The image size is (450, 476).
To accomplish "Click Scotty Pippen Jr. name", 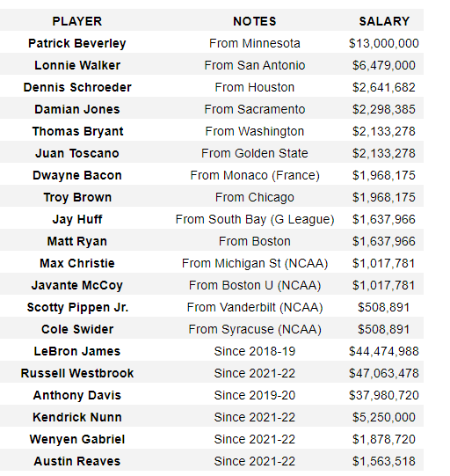I will [x=77, y=307].
